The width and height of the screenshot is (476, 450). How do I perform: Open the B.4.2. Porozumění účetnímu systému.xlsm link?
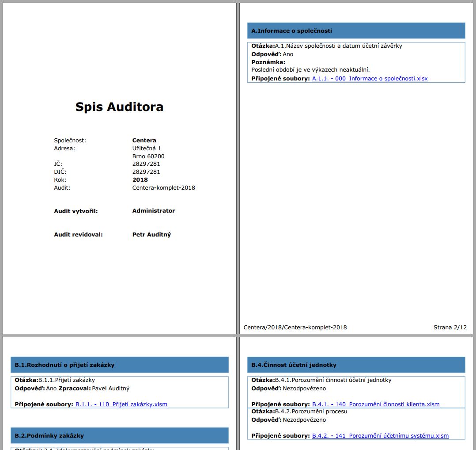pyautogui.click(x=380, y=435)
